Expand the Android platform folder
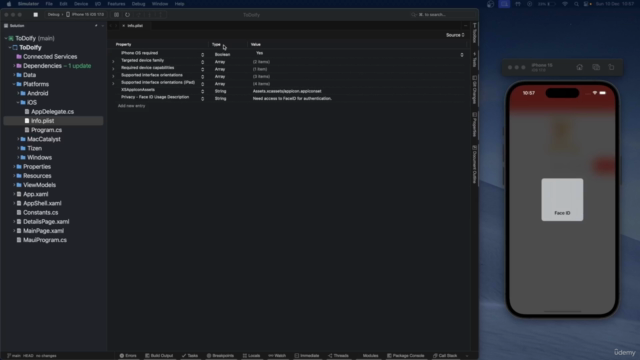 (18, 93)
